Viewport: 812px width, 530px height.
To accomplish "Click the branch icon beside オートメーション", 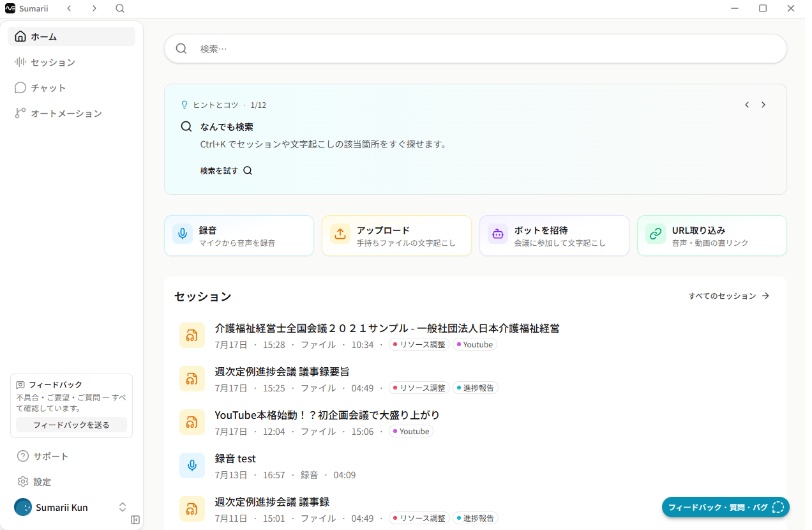I will pyautogui.click(x=20, y=113).
